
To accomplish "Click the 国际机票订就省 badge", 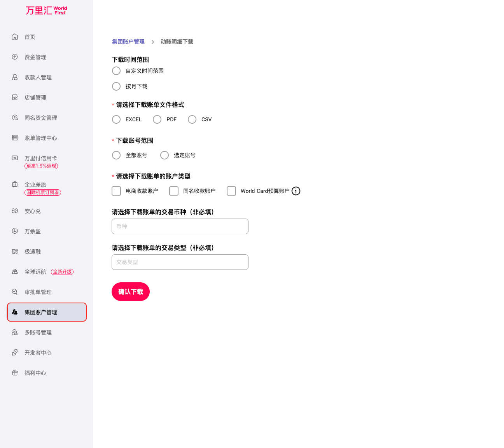I will click(43, 192).
